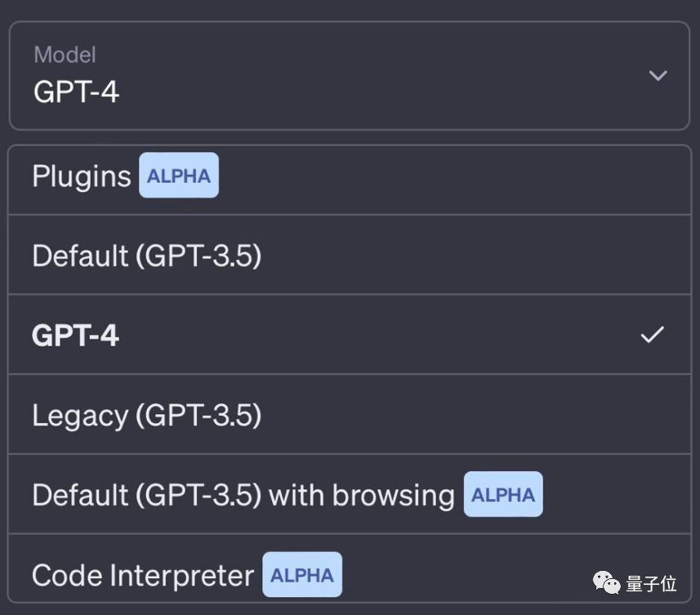The height and width of the screenshot is (615, 700).
Task: Choose the Code Interpreter option
Action: pos(143,575)
